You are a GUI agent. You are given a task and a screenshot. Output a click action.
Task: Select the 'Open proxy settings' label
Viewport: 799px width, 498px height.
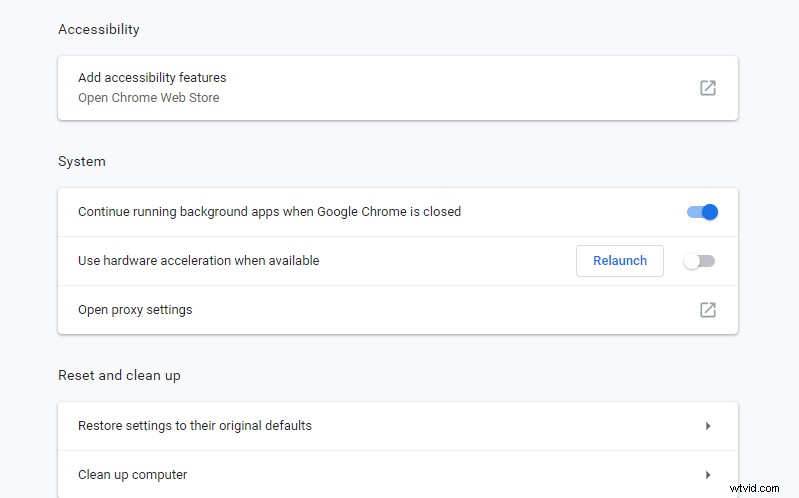[x=135, y=310]
